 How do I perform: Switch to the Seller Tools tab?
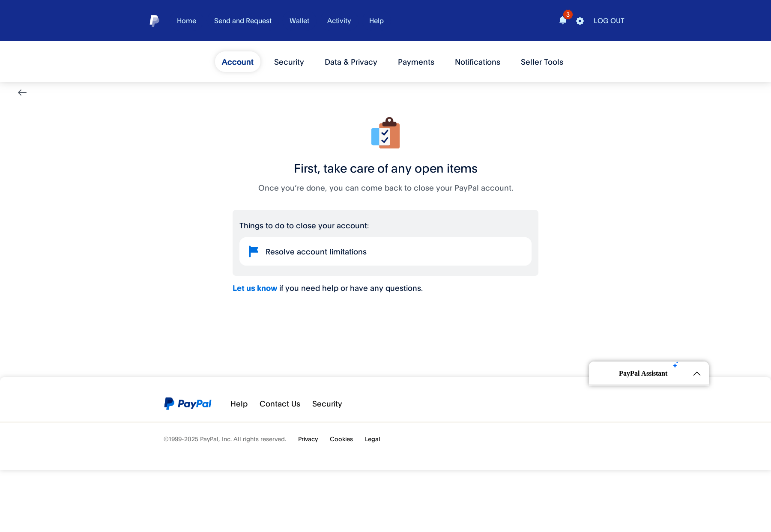pyautogui.click(x=542, y=62)
